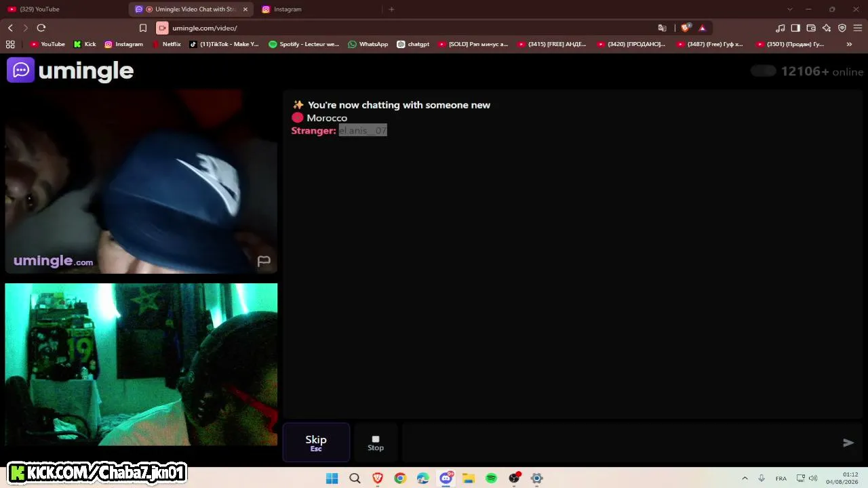This screenshot has height=488, width=868.
Task: Expand the hidden bookmarks chevron
Action: pos(849,44)
